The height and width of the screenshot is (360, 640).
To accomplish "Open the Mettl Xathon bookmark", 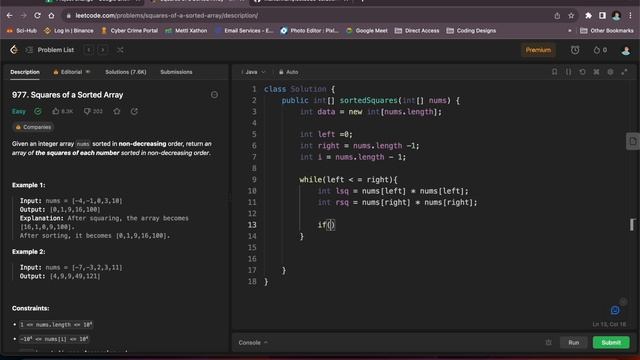I will pos(186,31).
